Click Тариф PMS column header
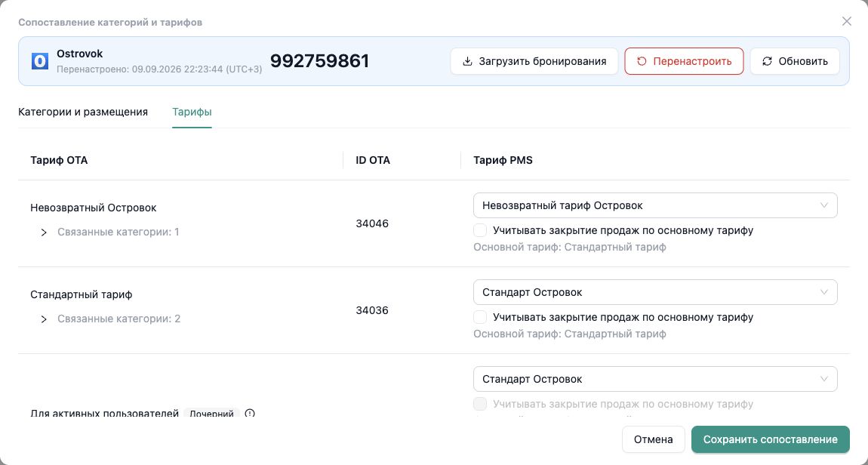This screenshot has width=868, height=465. click(x=503, y=161)
